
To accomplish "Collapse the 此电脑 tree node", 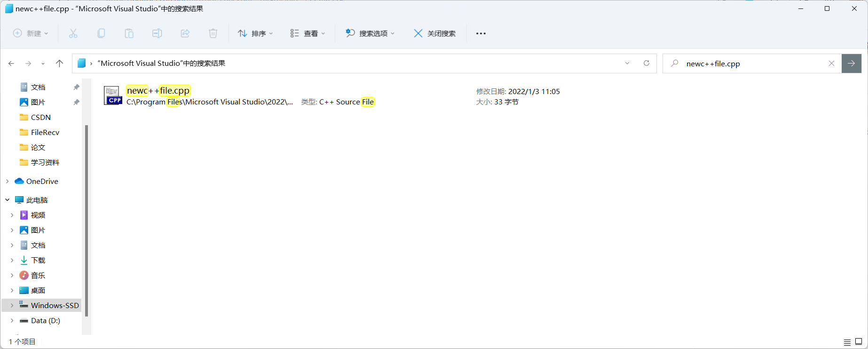I will tap(8, 200).
